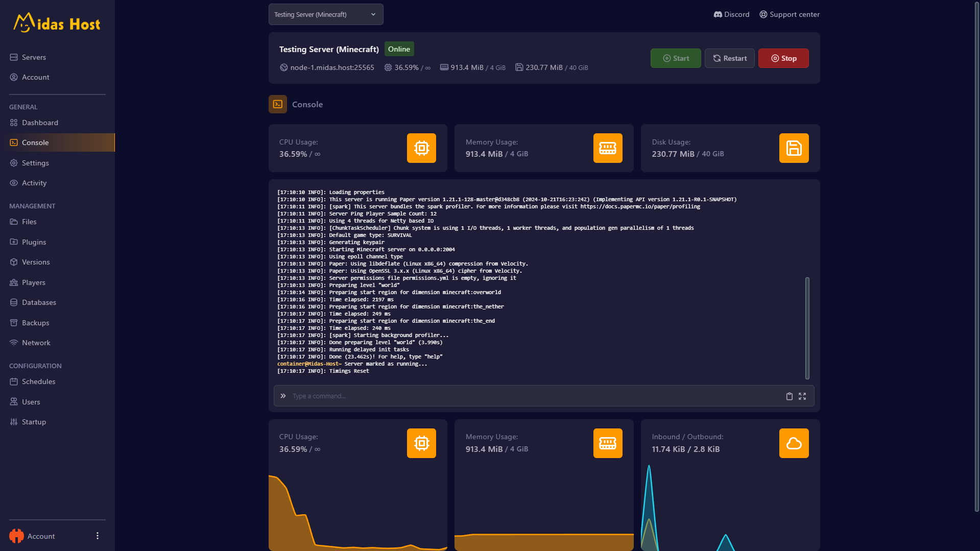Click the CPU chip icon in top card
Viewport: 980px width, 551px height.
[421, 148]
